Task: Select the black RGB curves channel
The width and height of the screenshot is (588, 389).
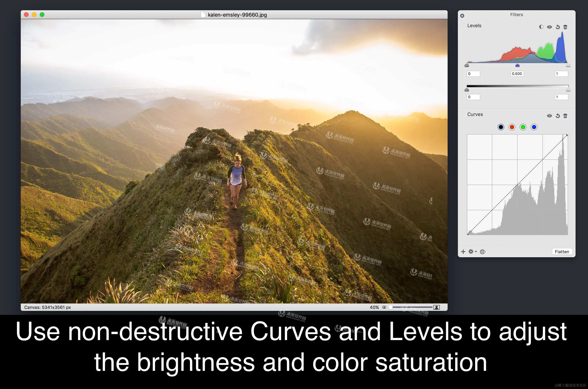Action: pyautogui.click(x=501, y=127)
